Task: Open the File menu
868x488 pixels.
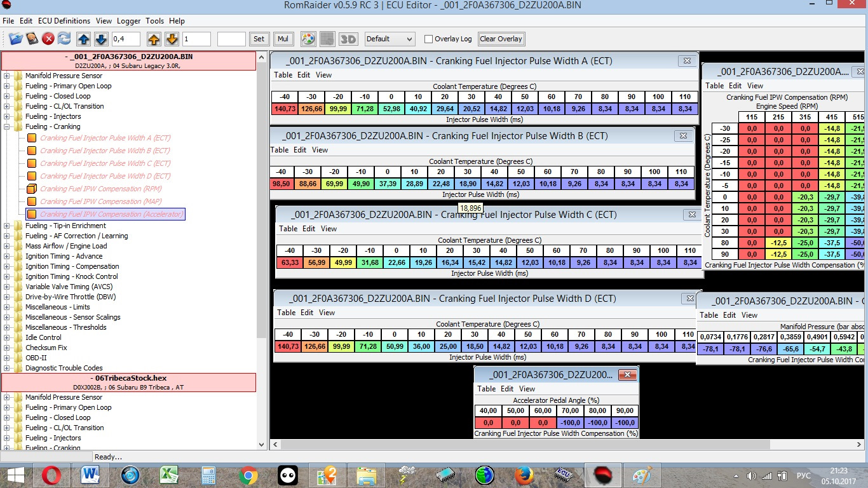Action: pyautogui.click(x=8, y=21)
